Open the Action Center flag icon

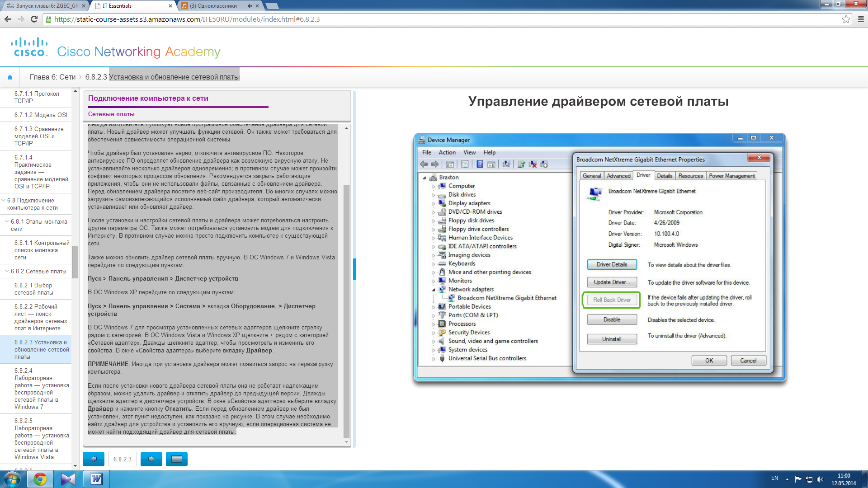coord(798,479)
